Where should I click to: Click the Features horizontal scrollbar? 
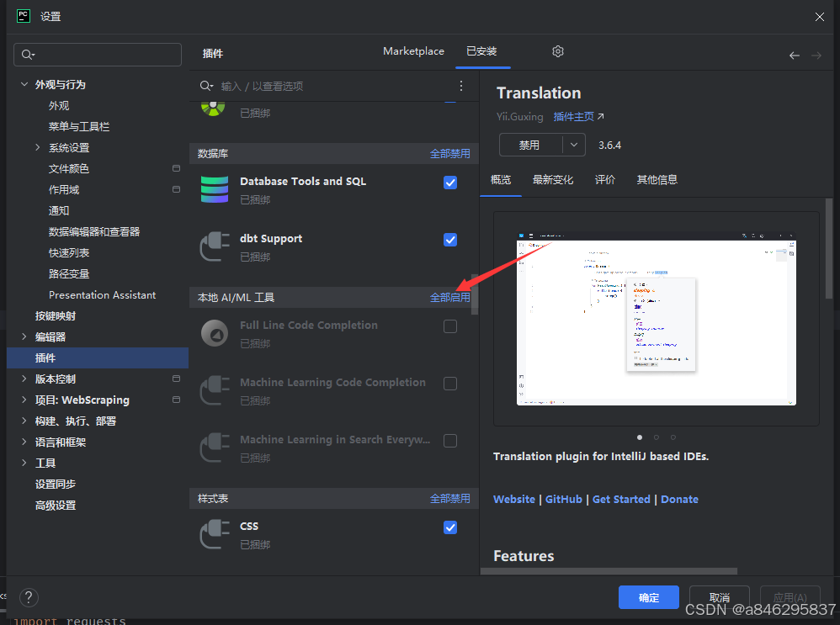[x=609, y=571]
